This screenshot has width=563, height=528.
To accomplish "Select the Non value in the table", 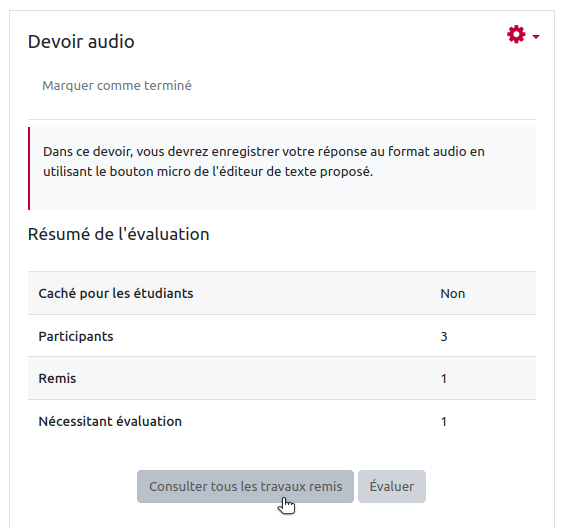I will tap(452, 294).
